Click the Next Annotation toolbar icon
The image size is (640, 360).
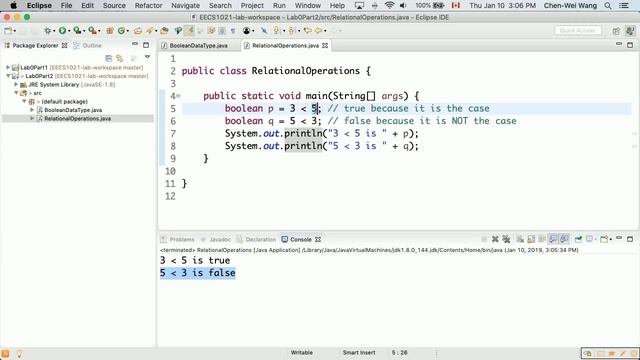[x=277, y=31]
